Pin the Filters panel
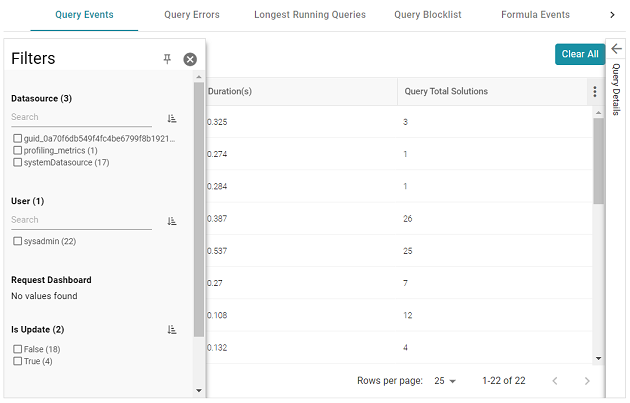 [x=167, y=59]
